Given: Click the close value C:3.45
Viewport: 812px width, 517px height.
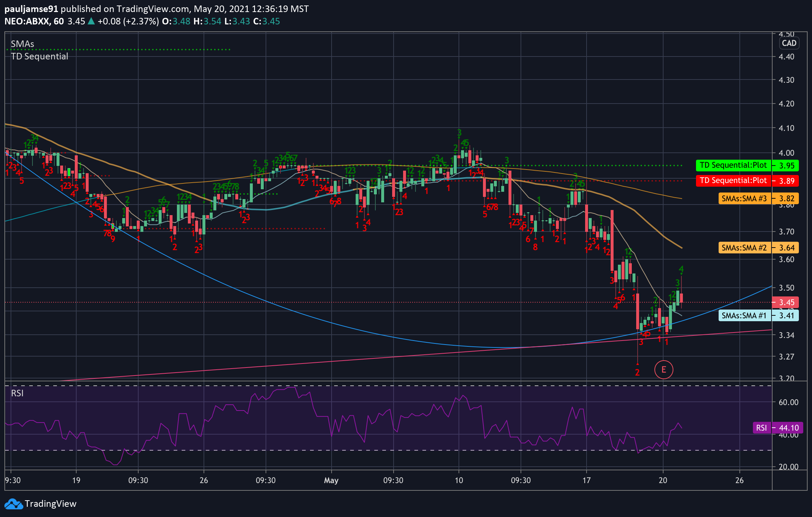Looking at the screenshot, I should [x=267, y=22].
